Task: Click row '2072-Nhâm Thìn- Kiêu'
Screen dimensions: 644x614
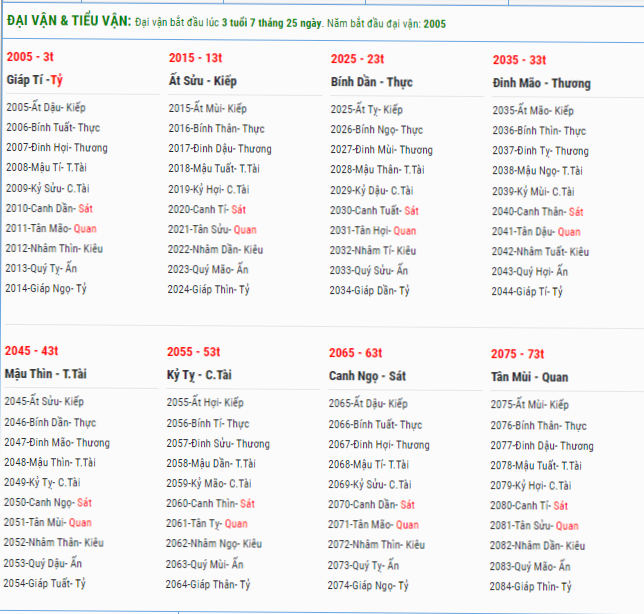Action: pos(377,545)
